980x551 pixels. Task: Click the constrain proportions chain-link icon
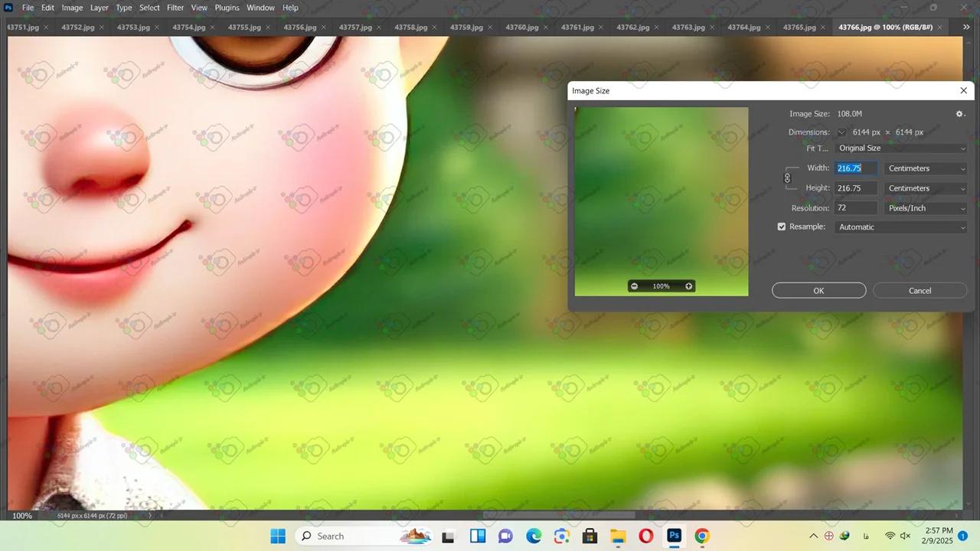[x=787, y=178]
